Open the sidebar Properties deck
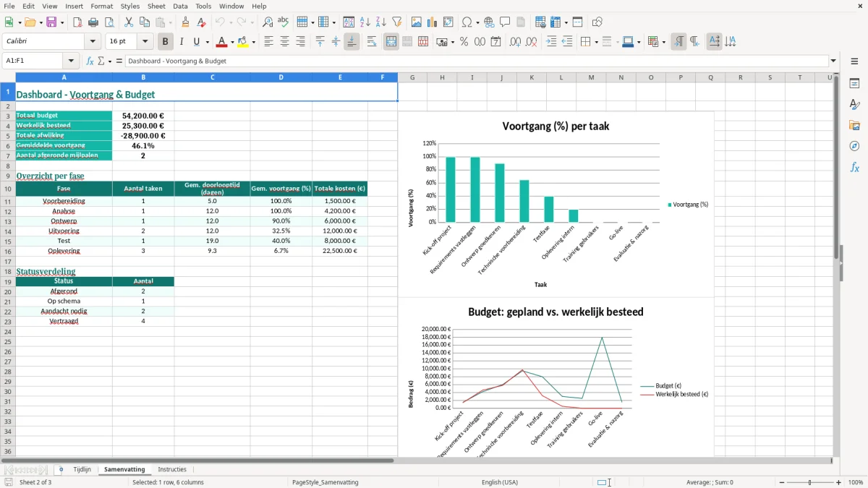868x488 pixels. pyautogui.click(x=854, y=84)
